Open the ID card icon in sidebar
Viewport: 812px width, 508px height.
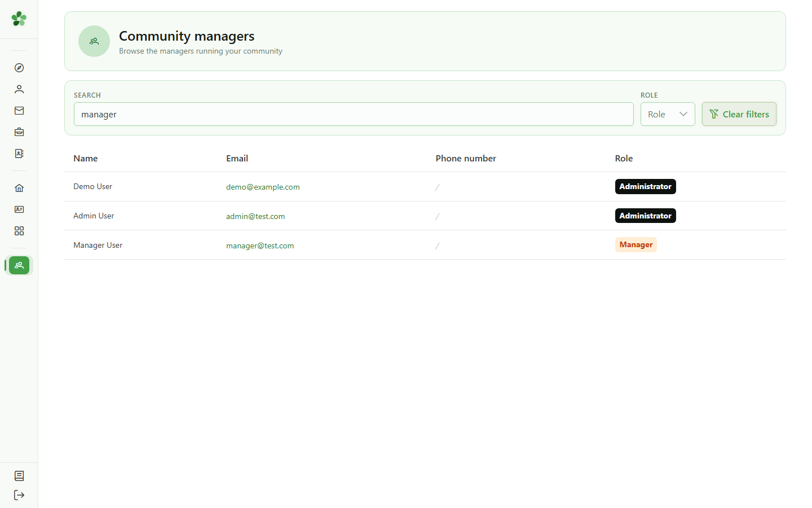point(19,209)
